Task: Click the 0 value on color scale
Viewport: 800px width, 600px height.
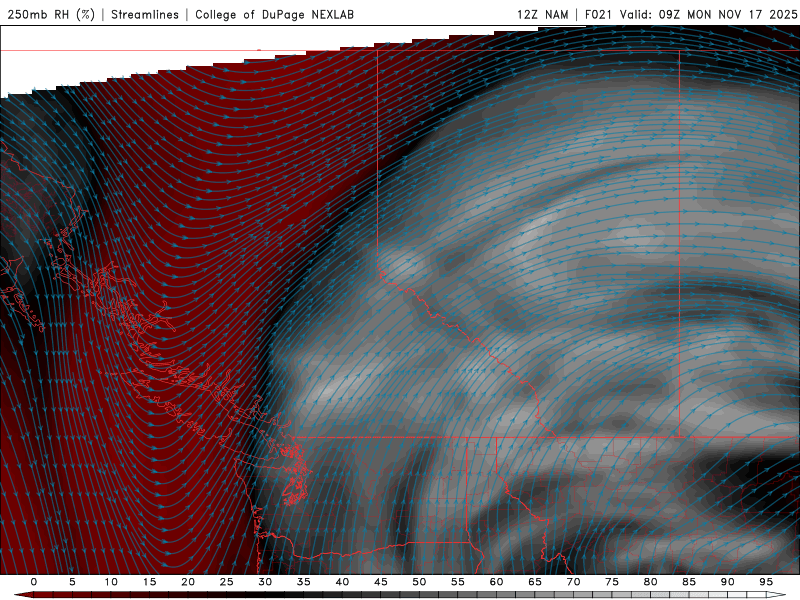Action: click(34, 582)
